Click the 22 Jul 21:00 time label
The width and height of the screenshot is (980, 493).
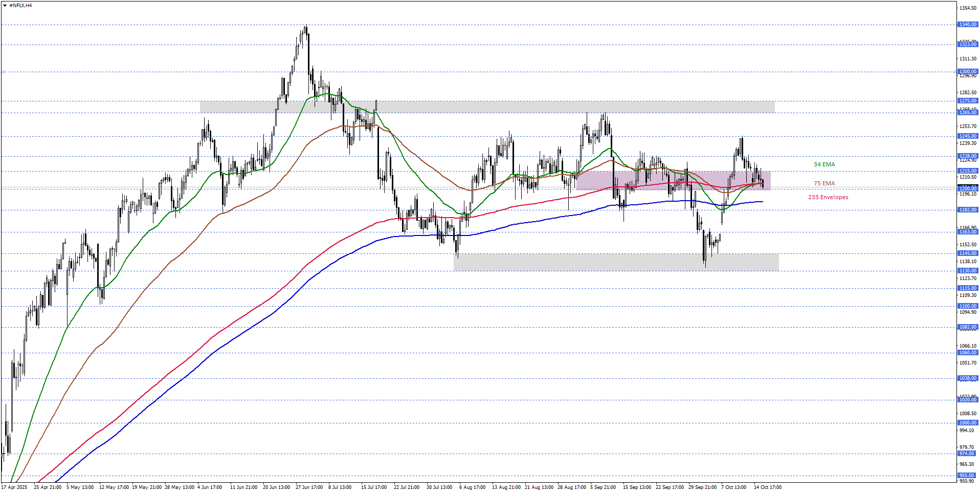pos(407,487)
